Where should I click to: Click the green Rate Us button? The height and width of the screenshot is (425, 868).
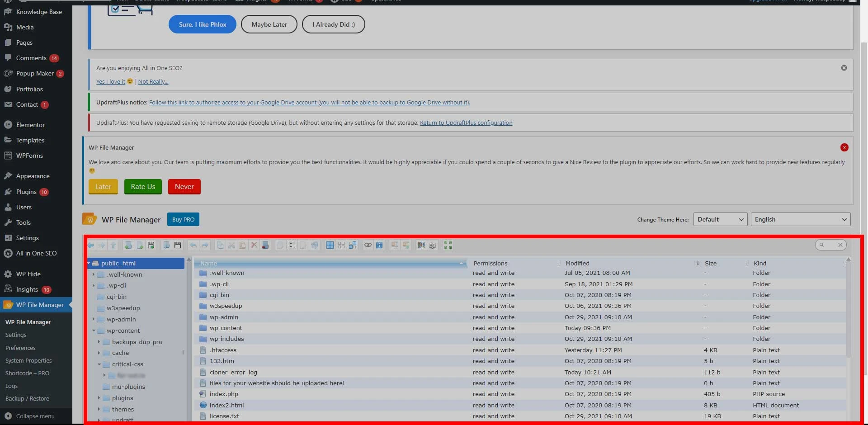[x=143, y=187]
